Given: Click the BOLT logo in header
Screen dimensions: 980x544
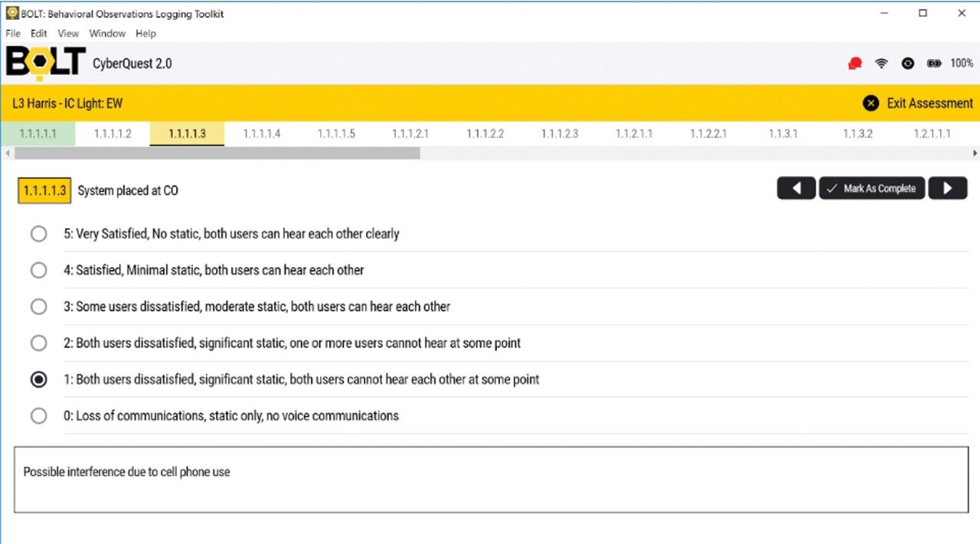Looking at the screenshot, I should (x=45, y=64).
